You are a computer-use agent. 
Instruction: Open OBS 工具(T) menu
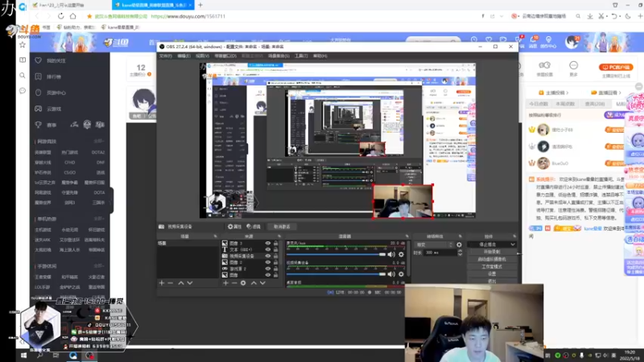[301, 56]
